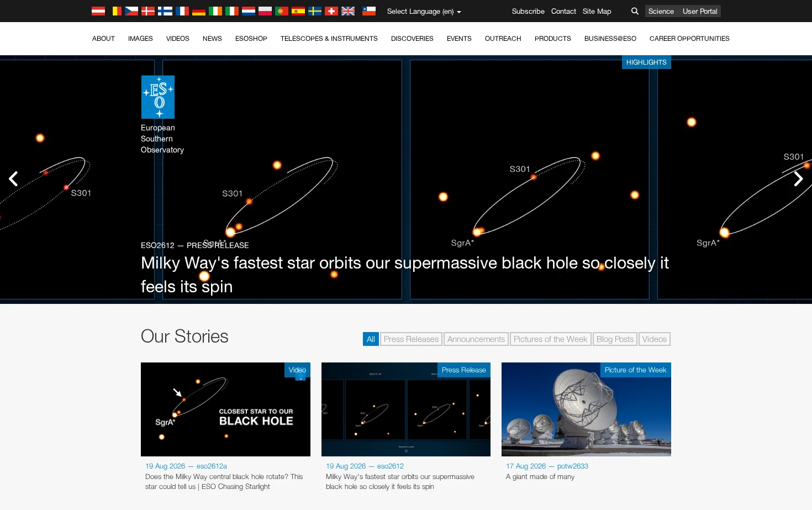This screenshot has width=812, height=510.
Task: Click the Contact link
Action: coord(563,11)
